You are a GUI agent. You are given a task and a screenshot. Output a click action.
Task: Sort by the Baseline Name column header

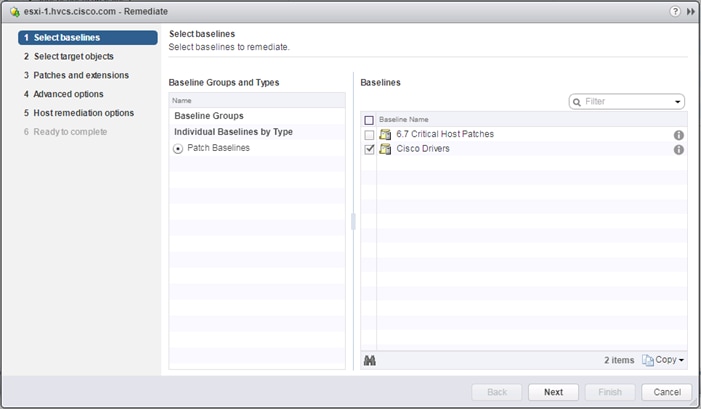(x=532, y=119)
